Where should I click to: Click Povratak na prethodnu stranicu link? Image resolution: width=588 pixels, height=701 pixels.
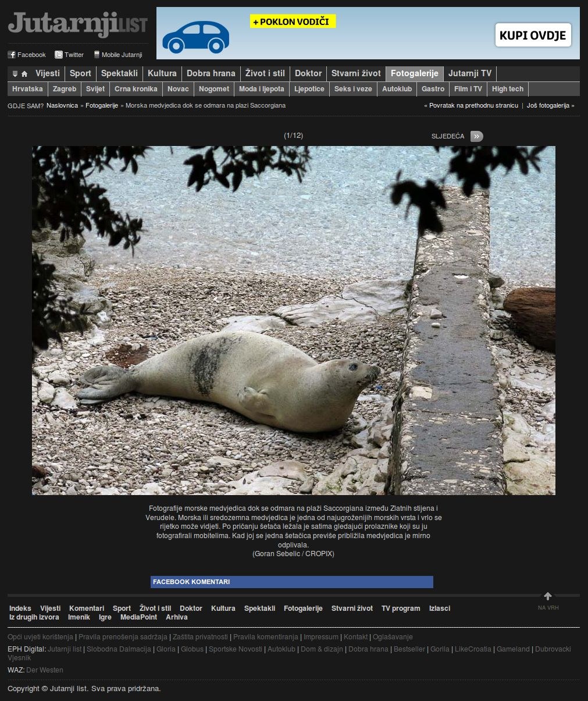pyautogui.click(x=471, y=106)
